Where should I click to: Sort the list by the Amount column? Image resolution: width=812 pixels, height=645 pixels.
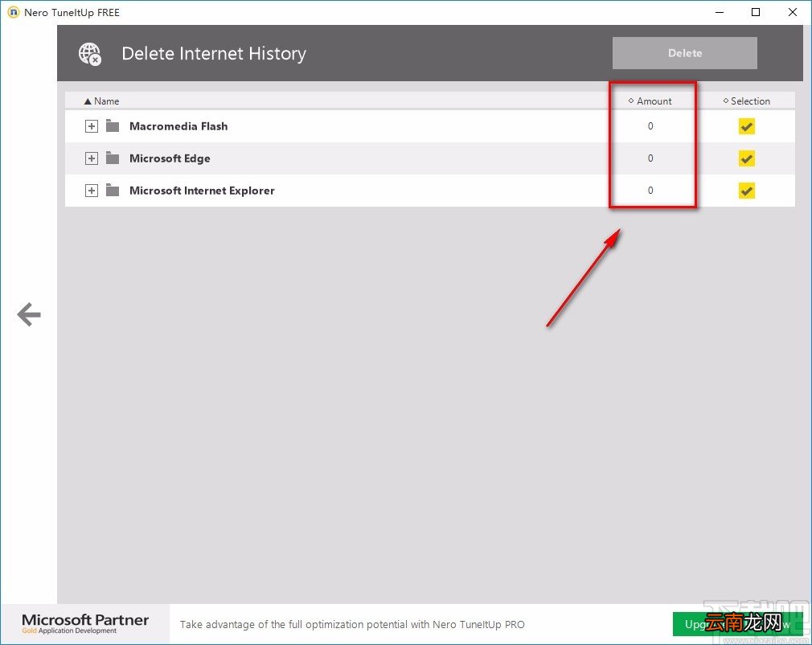[x=650, y=101]
